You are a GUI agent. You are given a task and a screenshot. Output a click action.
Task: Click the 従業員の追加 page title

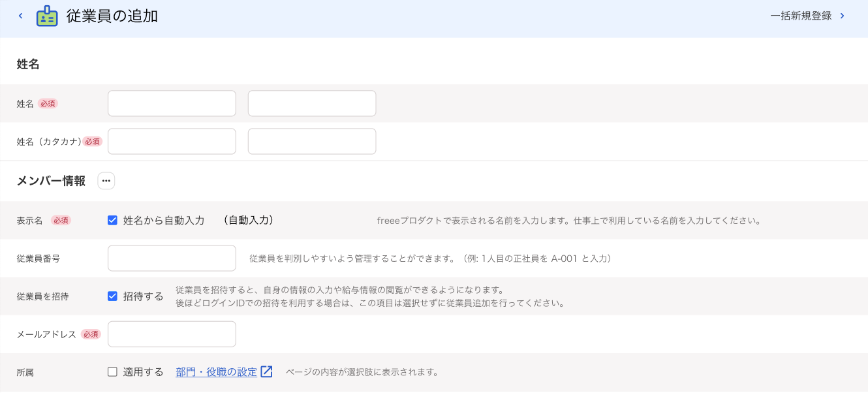click(x=112, y=16)
